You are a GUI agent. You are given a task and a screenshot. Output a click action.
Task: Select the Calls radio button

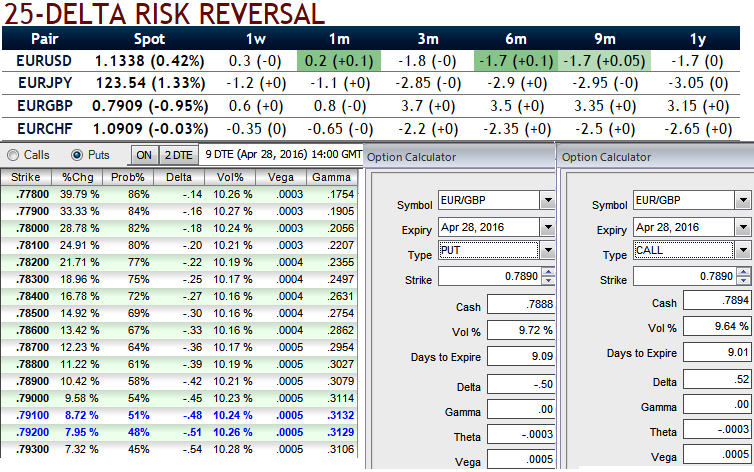[13, 155]
